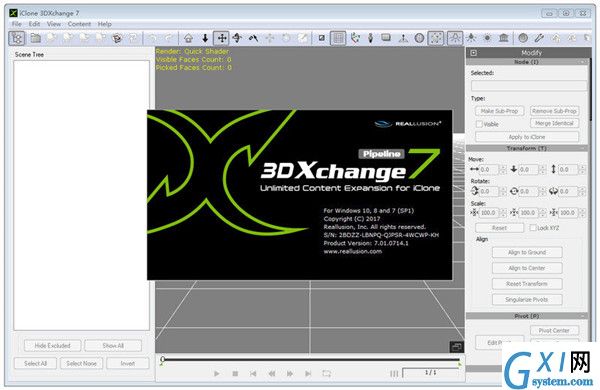The height and width of the screenshot is (390, 600).
Task: Click the monitor-shaped toolbar icon
Action: tap(386, 38)
